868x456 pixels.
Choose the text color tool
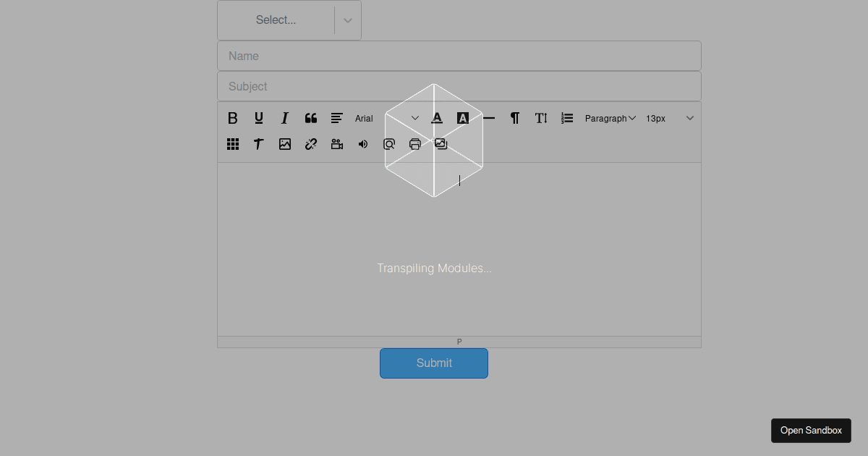pyautogui.click(x=437, y=118)
